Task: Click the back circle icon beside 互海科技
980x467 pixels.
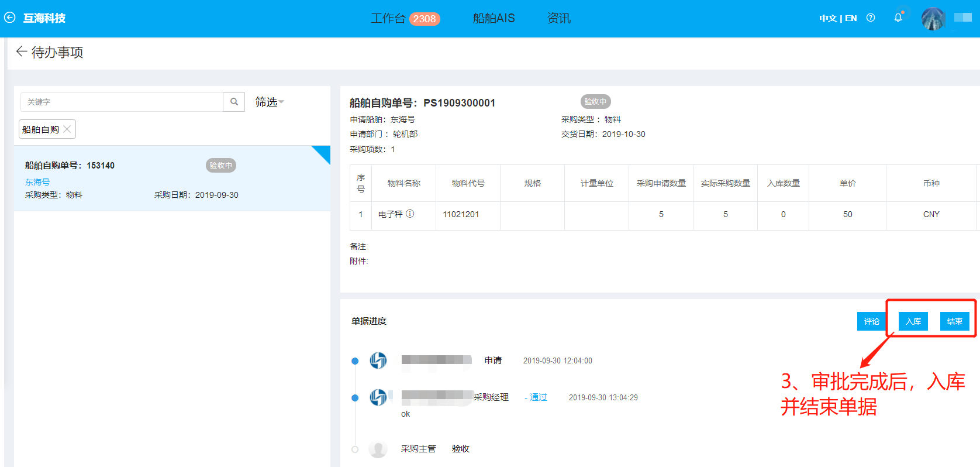Action: point(10,18)
